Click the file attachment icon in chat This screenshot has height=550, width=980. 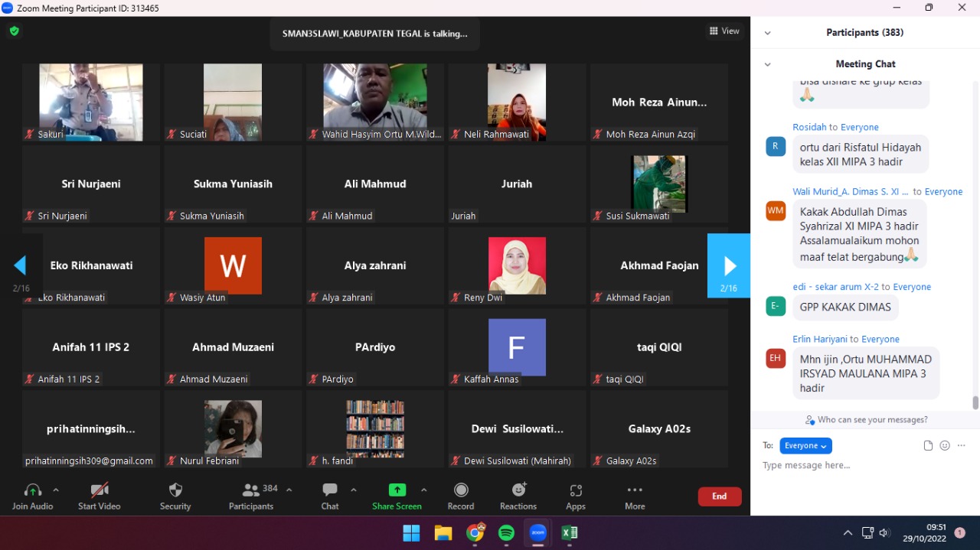[x=928, y=445]
